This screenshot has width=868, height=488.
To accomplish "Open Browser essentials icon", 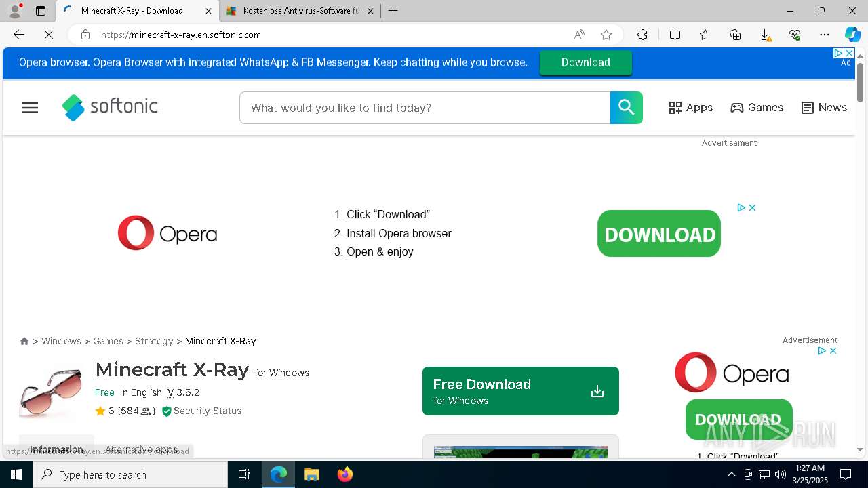I will coord(795,35).
